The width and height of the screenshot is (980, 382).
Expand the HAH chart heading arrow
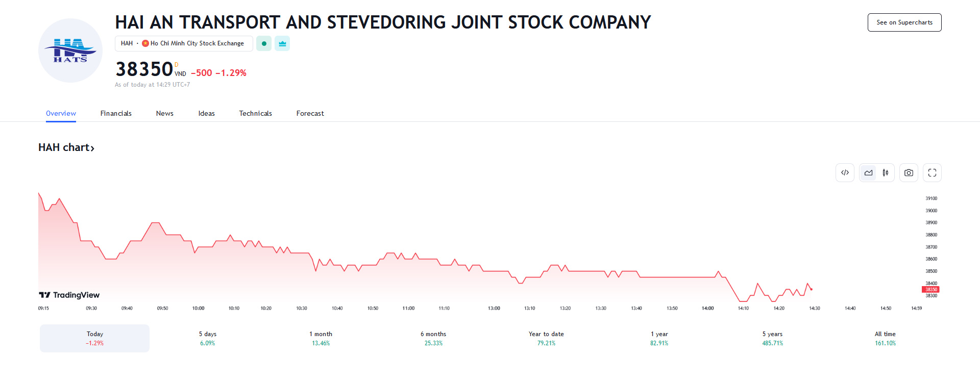tap(92, 148)
